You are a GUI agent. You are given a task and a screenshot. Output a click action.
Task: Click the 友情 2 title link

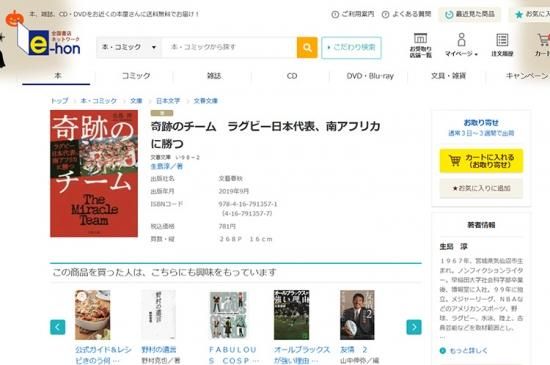pyautogui.click(x=354, y=350)
